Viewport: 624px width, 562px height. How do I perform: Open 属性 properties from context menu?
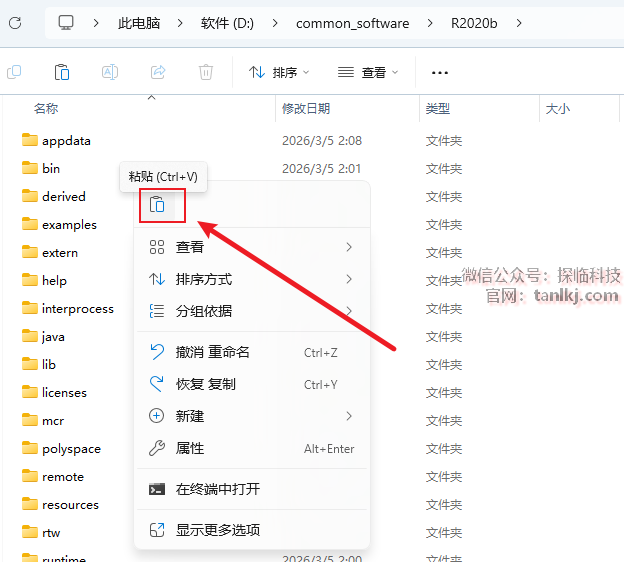[252, 448]
